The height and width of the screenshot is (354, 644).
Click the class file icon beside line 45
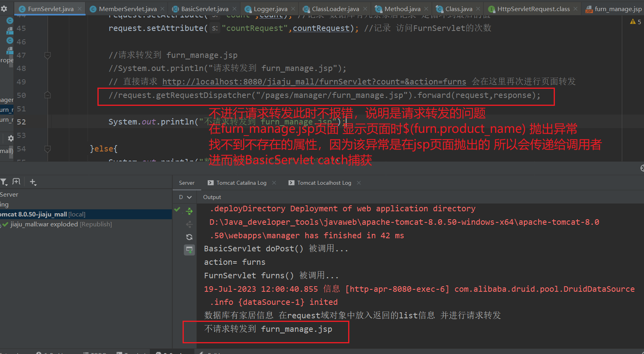coord(10,21)
